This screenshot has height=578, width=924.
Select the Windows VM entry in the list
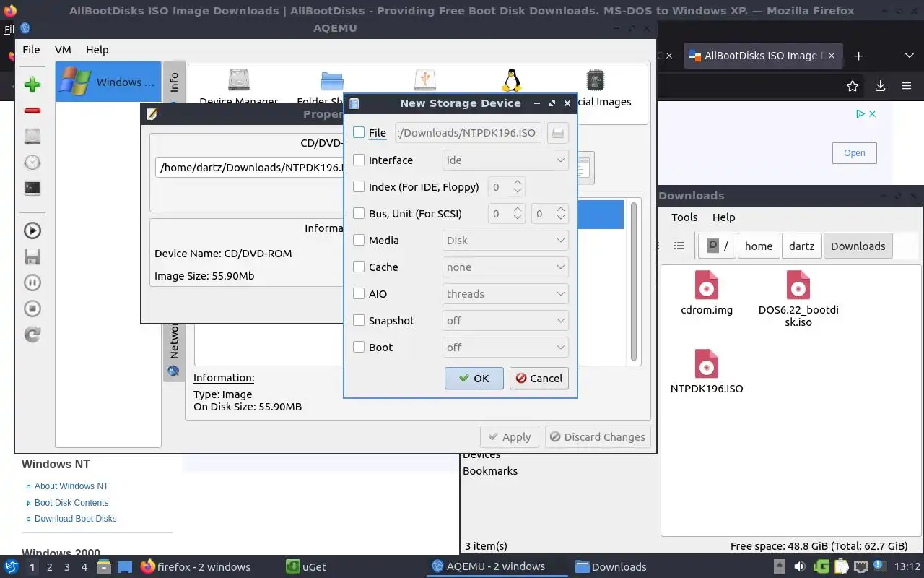(108, 82)
